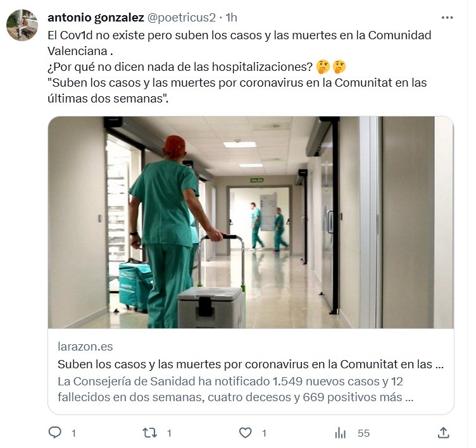
Task: Click the quoted headline text in tweet
Action: 237,90
